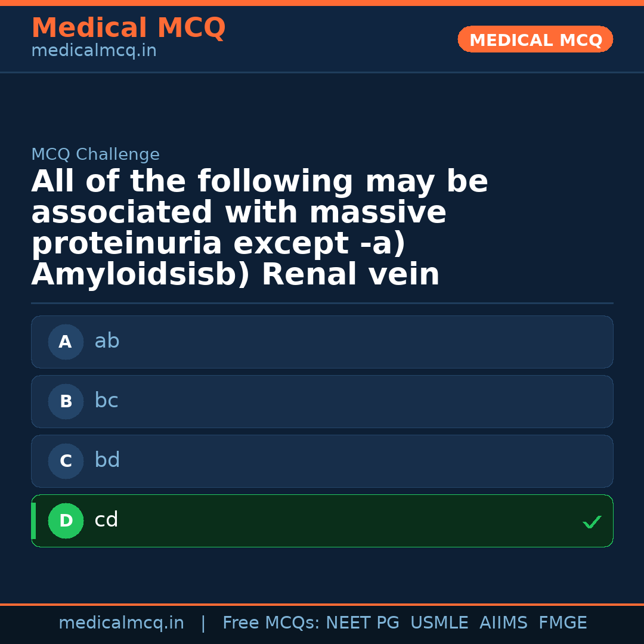Click medicalmcq.in in the footer
Screen dimensions: 644x644
click(122, 623)
